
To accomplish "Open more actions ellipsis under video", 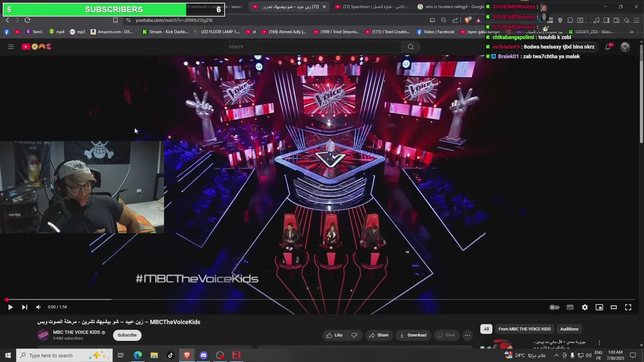I will 467,335.
